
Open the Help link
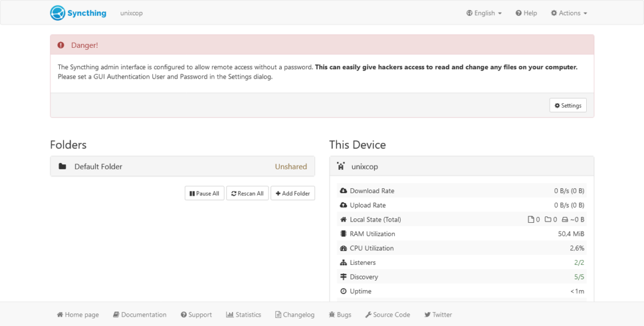tap(526, 13)
